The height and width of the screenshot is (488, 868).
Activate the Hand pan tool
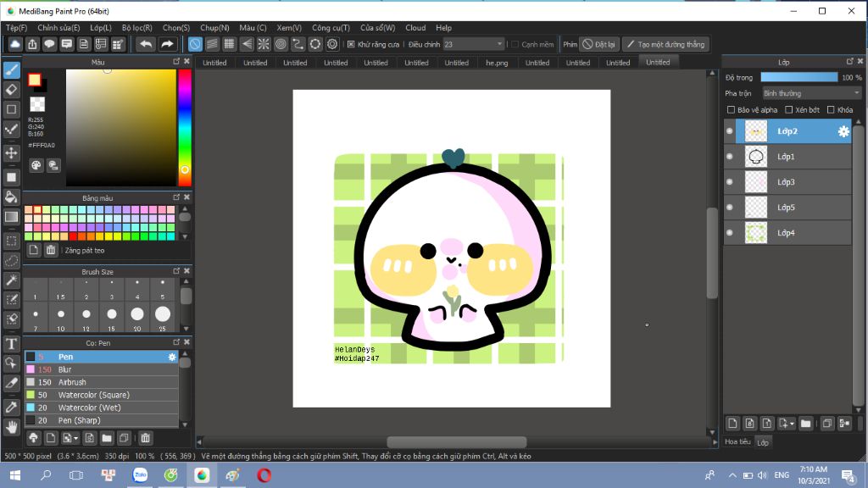click(x=12, y=427)
